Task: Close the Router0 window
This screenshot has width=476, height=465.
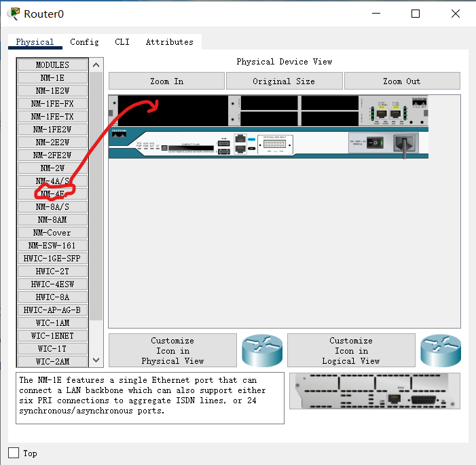Action: (x=456, y=14)
